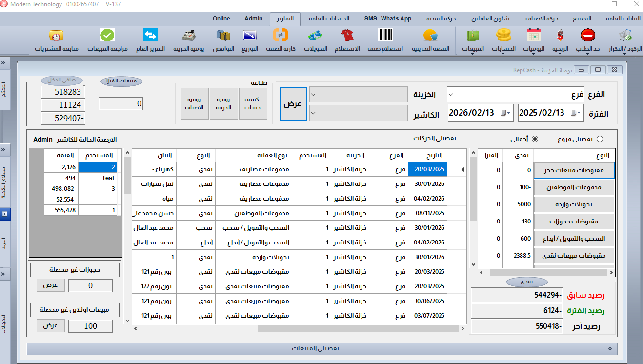This screenshot has width=643, height=364.
Task: Open the الخزينة treasury dropdown
Action: 358,95
